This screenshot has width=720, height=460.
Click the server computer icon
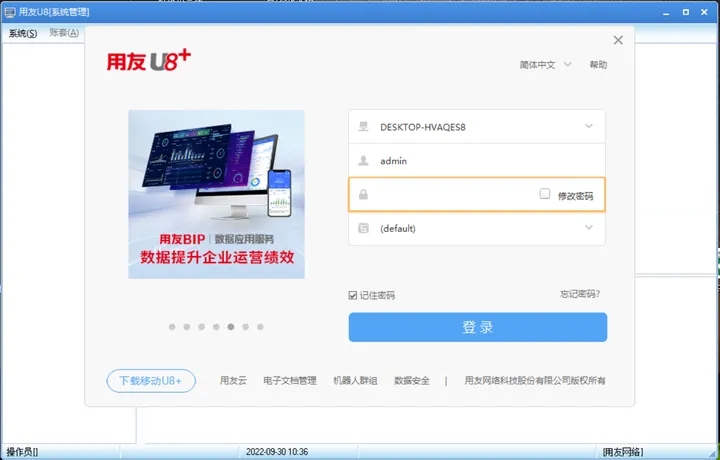coord(363,126)
